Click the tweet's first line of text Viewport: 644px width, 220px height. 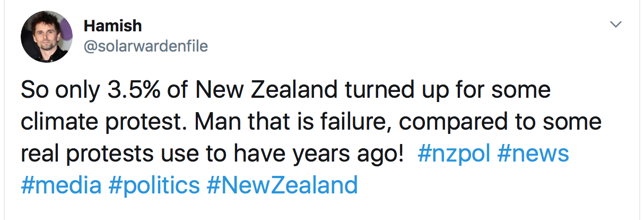point(285,91)
